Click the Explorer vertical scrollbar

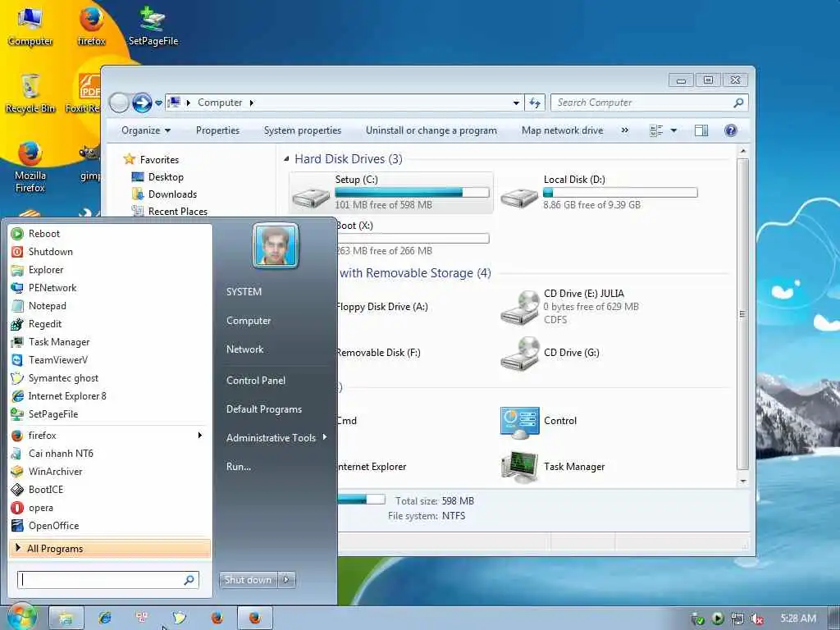743,315
